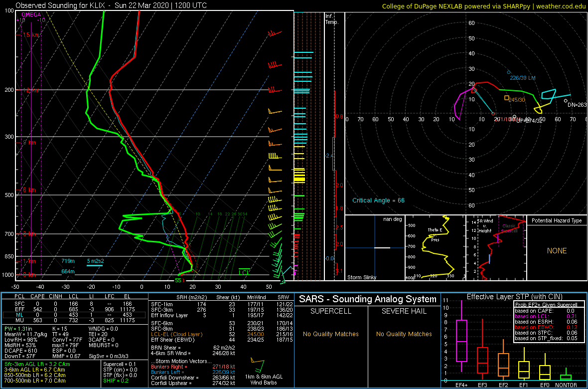Screen dimensions: 588x389
Task: Click the 'PW = 1.31in' value
Action: click(18, 329)
